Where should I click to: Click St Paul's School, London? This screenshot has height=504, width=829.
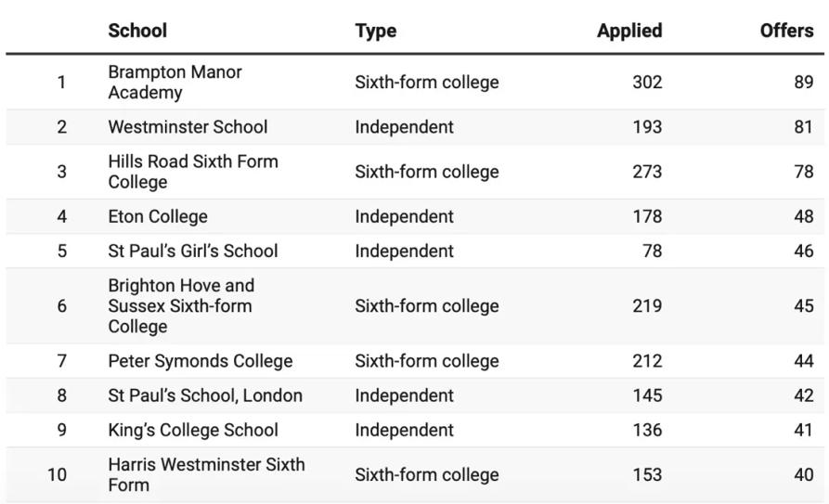click(x=205, y=395)
